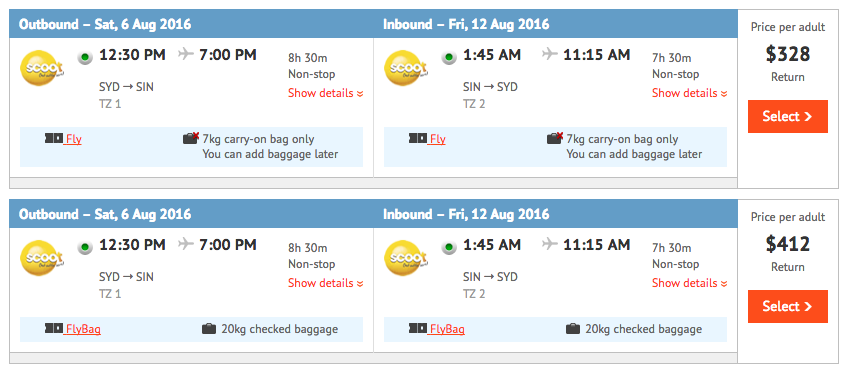Expand Show details for $412 inbound flight

click(x=690, y=283)
